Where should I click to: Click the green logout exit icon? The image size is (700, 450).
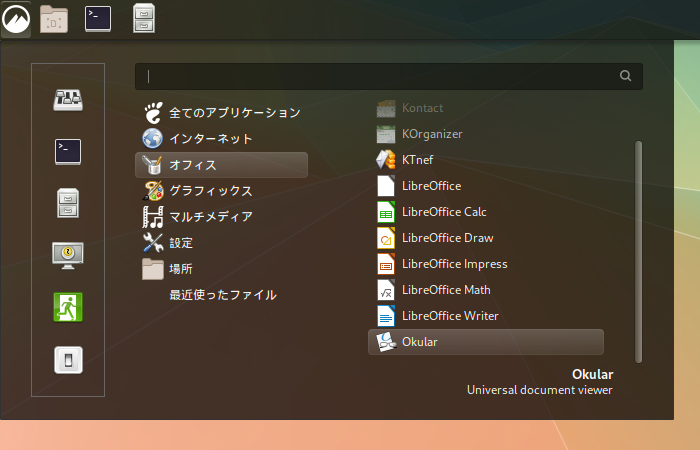coord(68,307)
